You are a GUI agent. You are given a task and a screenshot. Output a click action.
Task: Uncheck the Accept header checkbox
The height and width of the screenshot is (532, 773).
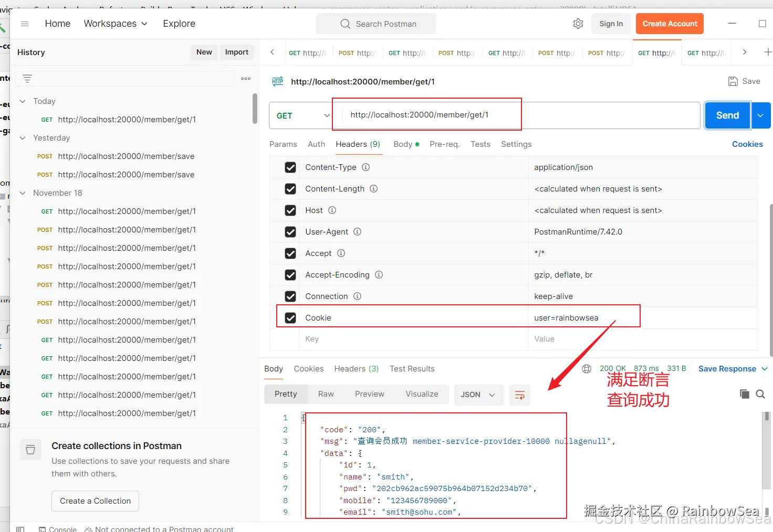click(290, 253)
